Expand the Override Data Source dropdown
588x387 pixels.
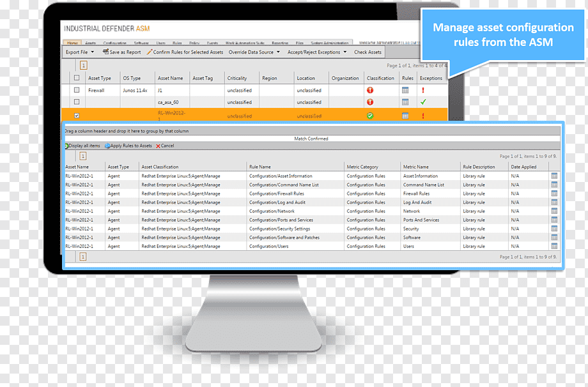254,52
